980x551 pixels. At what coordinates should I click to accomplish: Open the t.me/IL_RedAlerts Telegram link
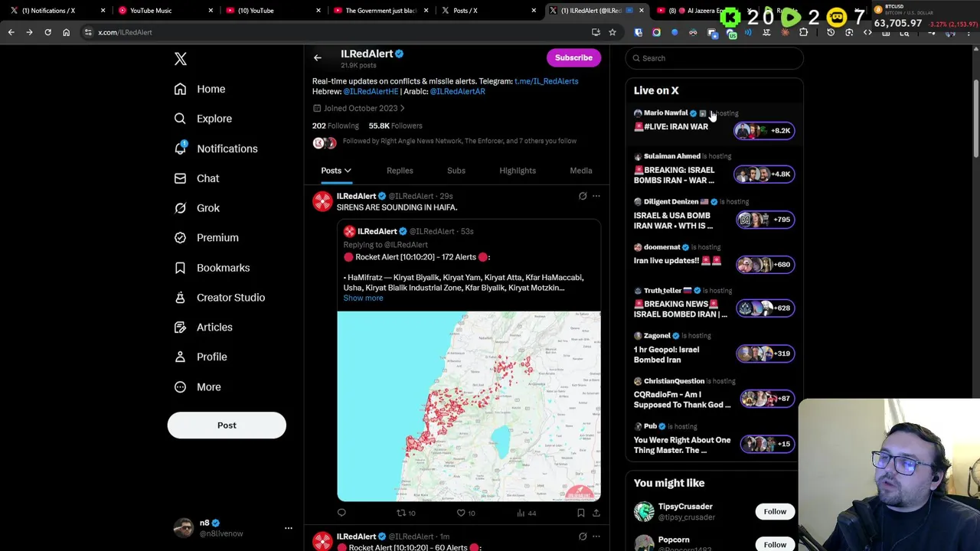click(x=546, y=81)
